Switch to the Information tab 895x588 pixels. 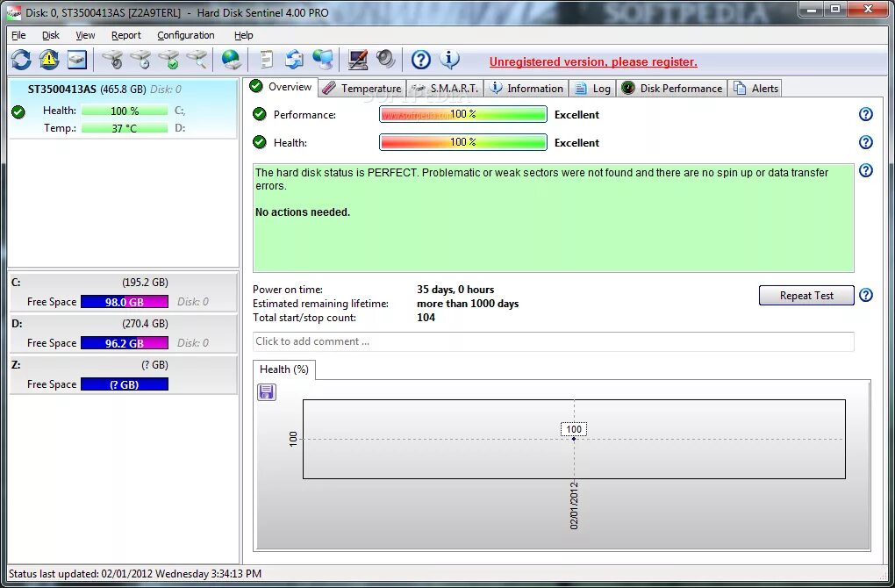coord(526,89)
